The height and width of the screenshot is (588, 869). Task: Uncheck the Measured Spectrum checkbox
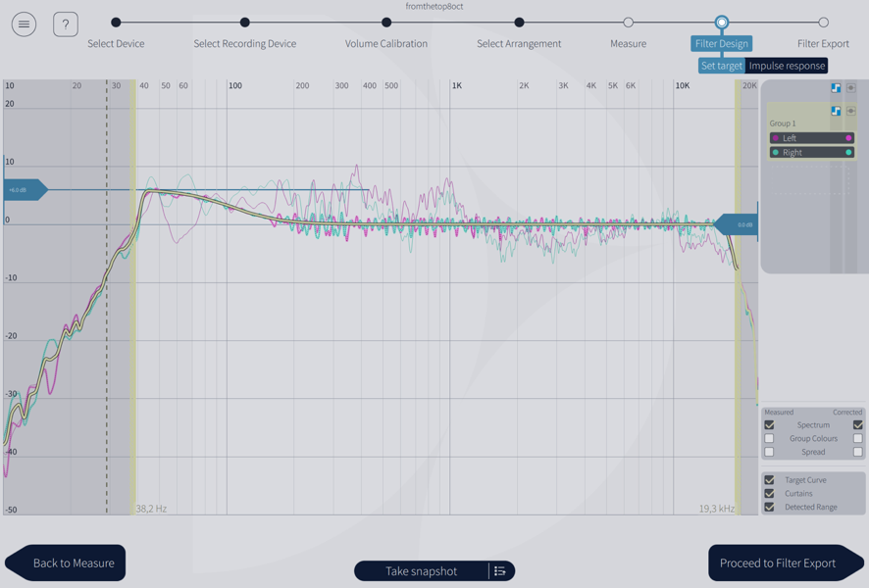point(769,425)
